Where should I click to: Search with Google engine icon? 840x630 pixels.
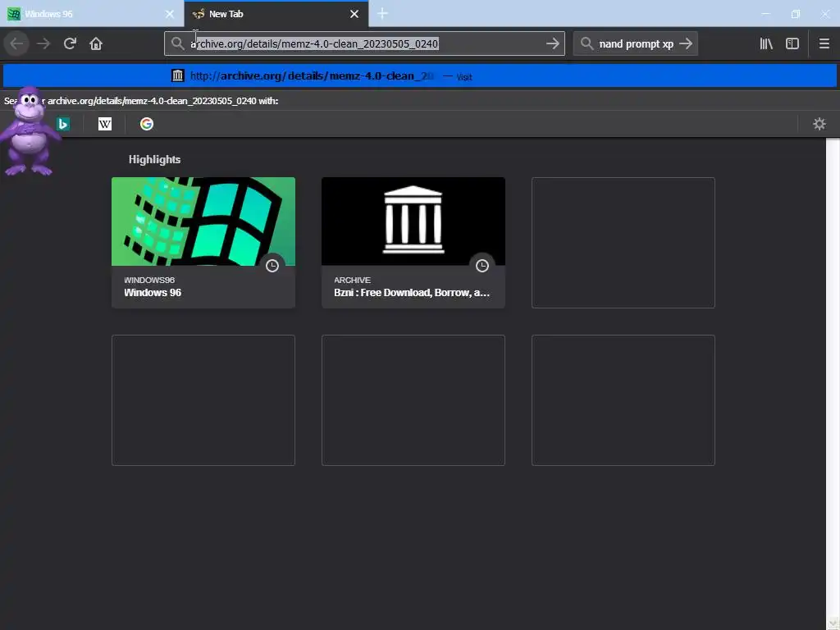[x=147, y=125]
